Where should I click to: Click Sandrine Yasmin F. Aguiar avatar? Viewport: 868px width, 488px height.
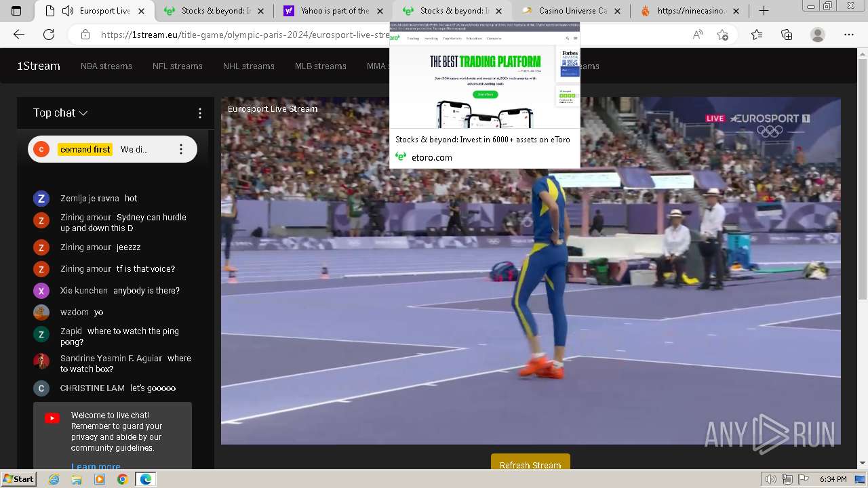tap(41, 361)
